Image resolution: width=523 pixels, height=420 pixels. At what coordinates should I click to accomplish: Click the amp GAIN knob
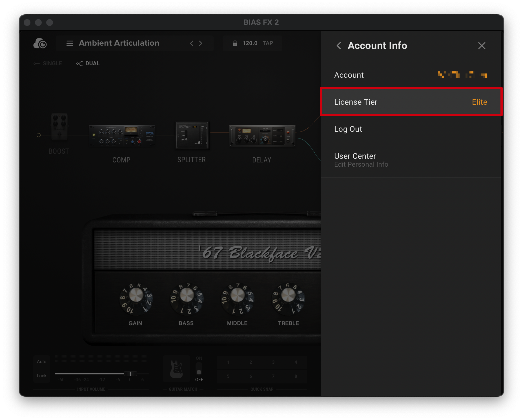tap(136, 295)
